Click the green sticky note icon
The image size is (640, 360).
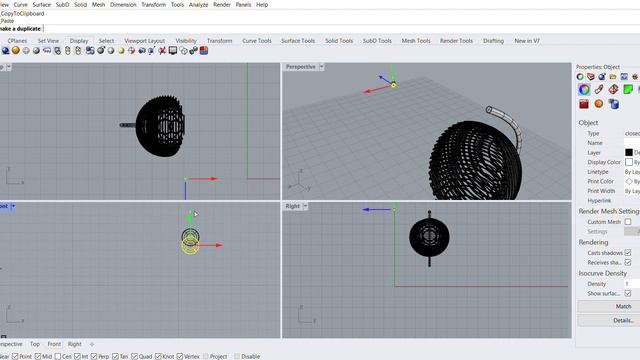[628, 89]
